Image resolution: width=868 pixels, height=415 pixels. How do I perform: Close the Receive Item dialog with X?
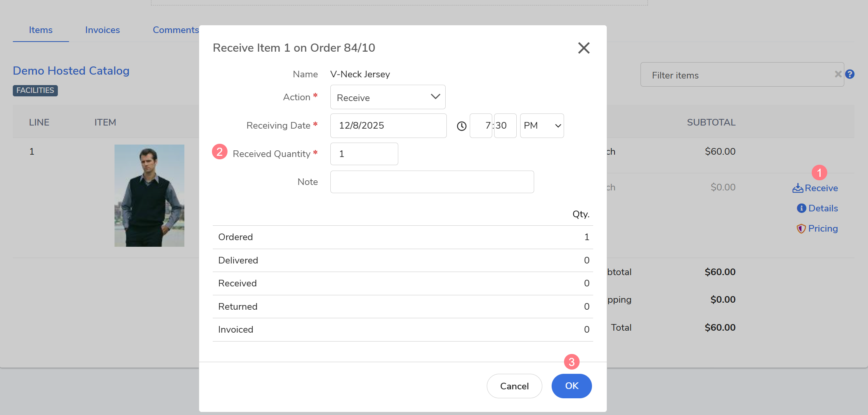point(583,48)
